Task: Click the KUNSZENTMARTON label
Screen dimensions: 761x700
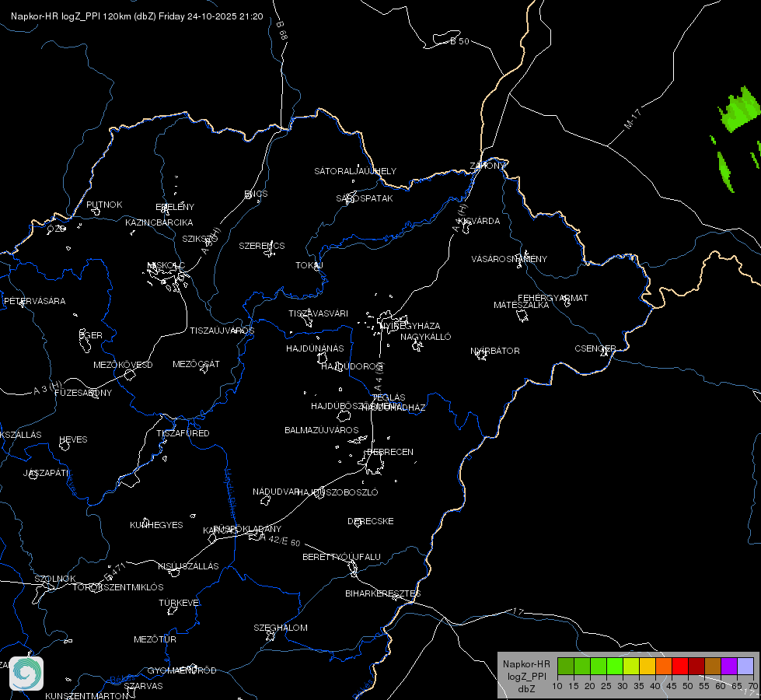Action: [86, 695]
